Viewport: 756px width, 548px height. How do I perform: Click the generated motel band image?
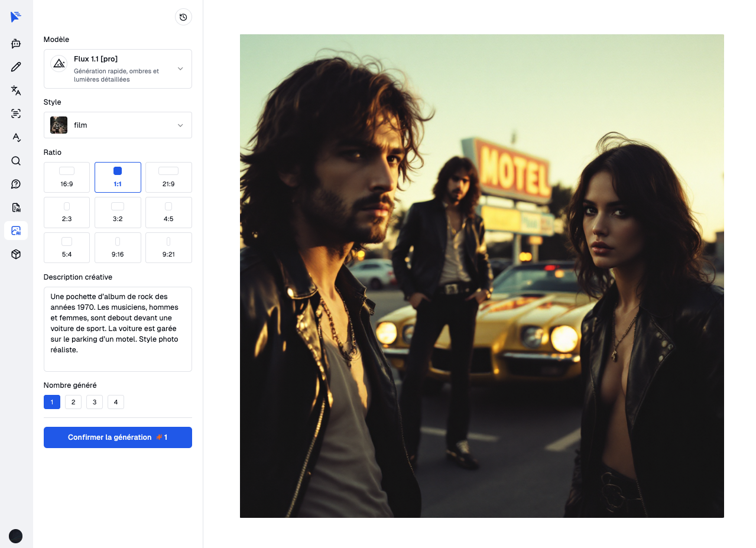pos(482,276)
